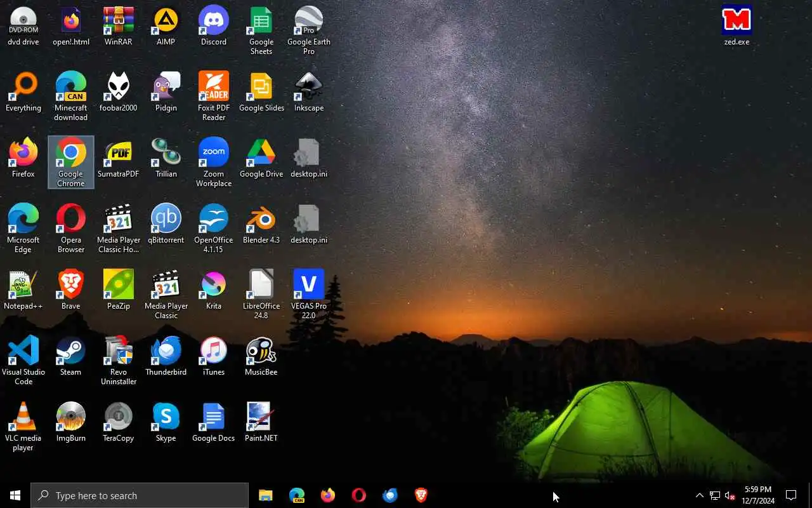This screenshot has width=812, height=508.
Task: Open the Windows Start menu
Action: pyautogui.click(x=15, y=495)
